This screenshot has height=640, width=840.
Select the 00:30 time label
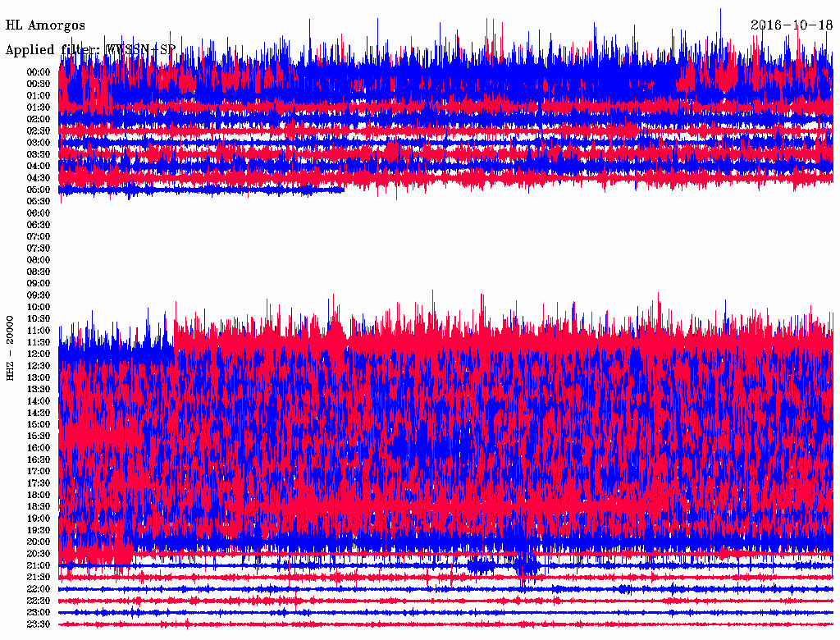point(39,84)
